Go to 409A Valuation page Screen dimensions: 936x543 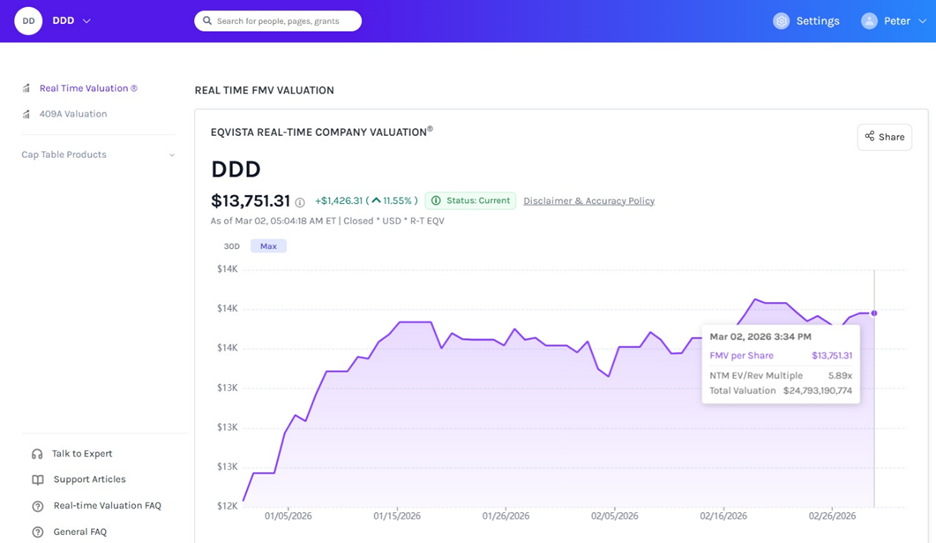(72, 114)
